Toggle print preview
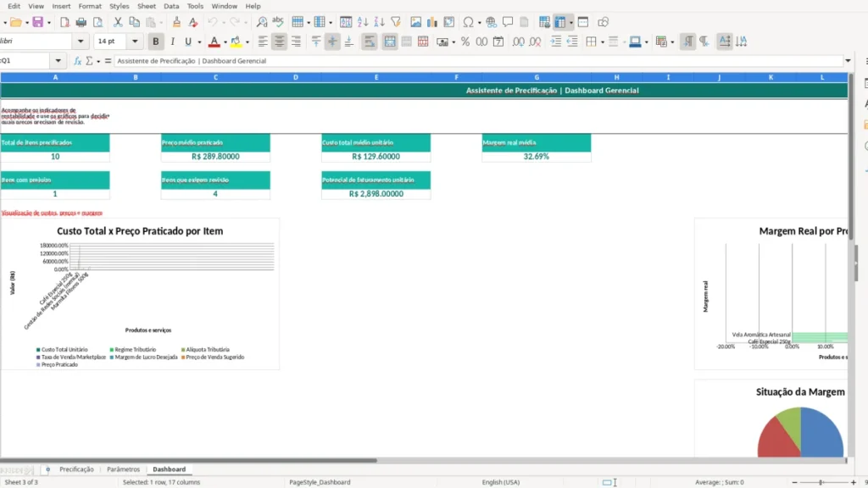This screenshot has width=868, height=488. [98, 22]
